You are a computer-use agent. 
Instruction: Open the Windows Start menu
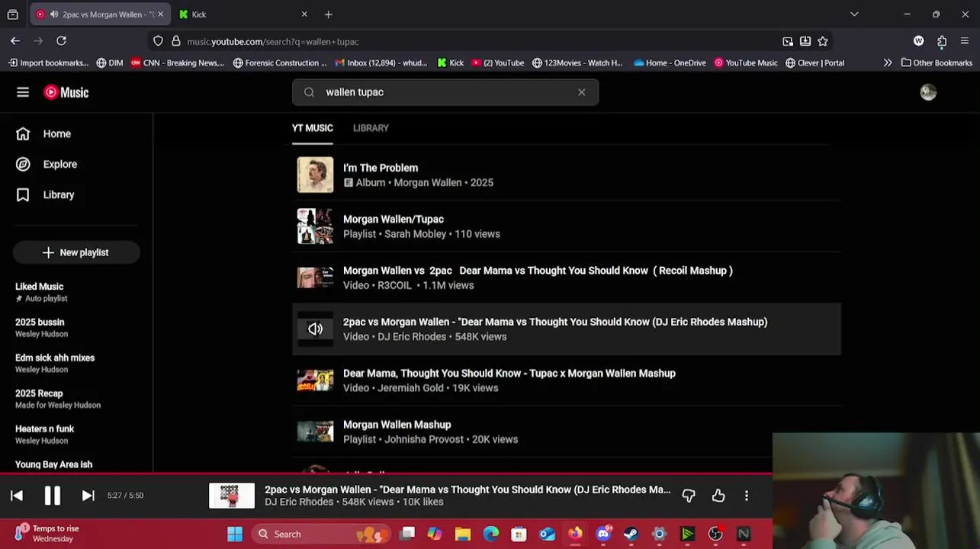pos(235,534)
